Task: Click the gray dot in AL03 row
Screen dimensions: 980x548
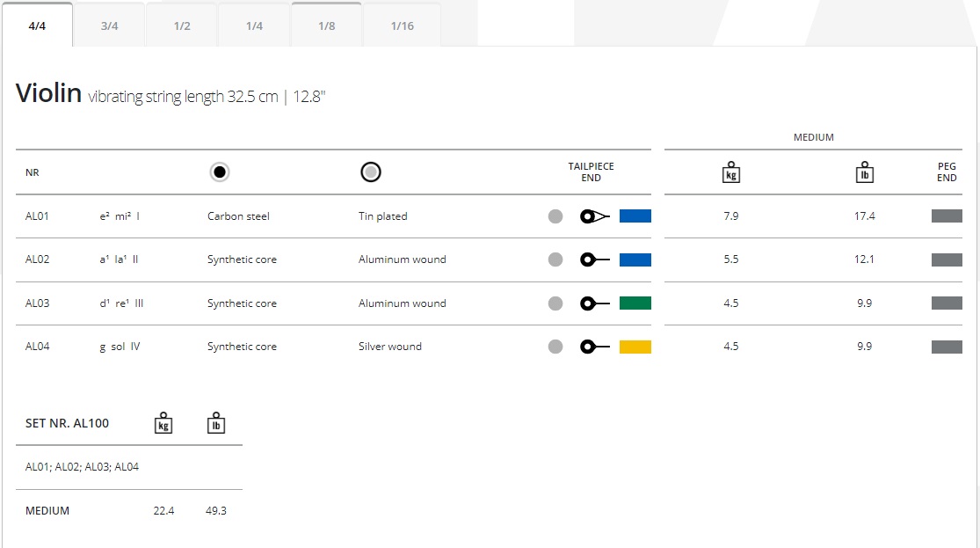Action: point(555,303)
